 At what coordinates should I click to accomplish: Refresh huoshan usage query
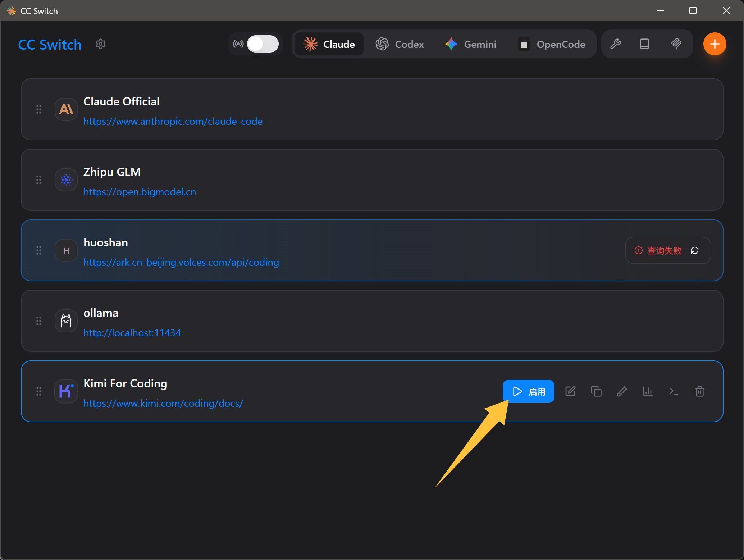coord(695,250)
